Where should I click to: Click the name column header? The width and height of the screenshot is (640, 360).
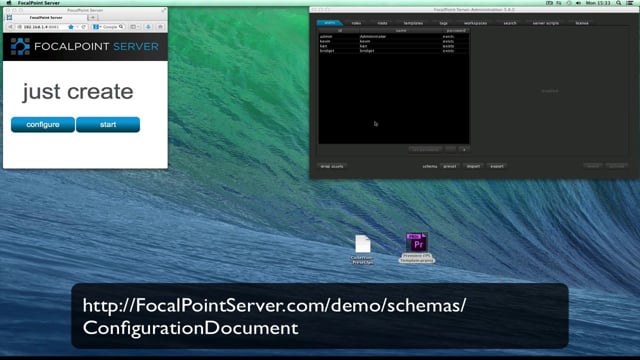pos(401,31)
